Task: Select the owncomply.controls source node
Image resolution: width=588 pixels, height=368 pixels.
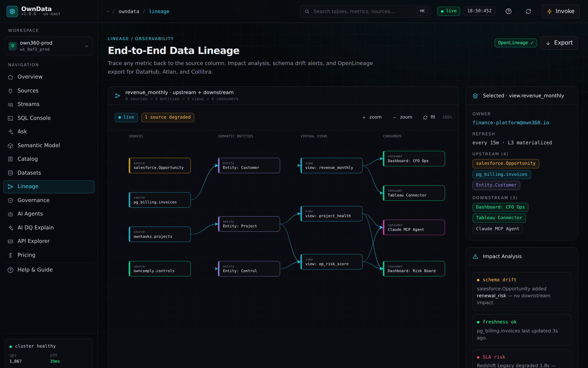Action: tap(159, 269)
